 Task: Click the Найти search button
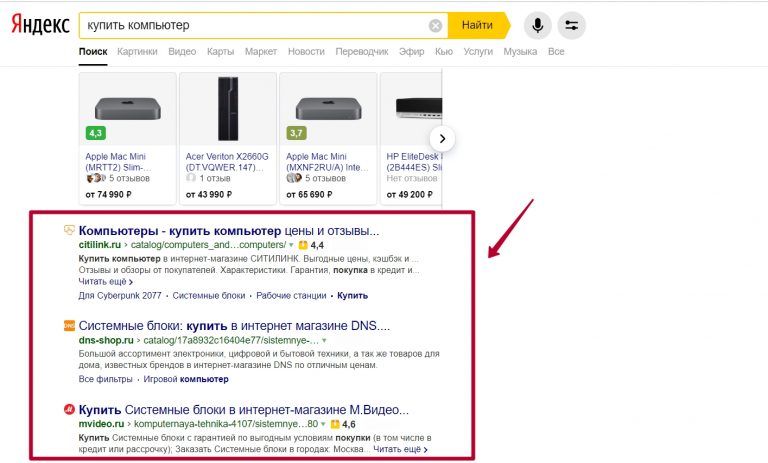479,25
